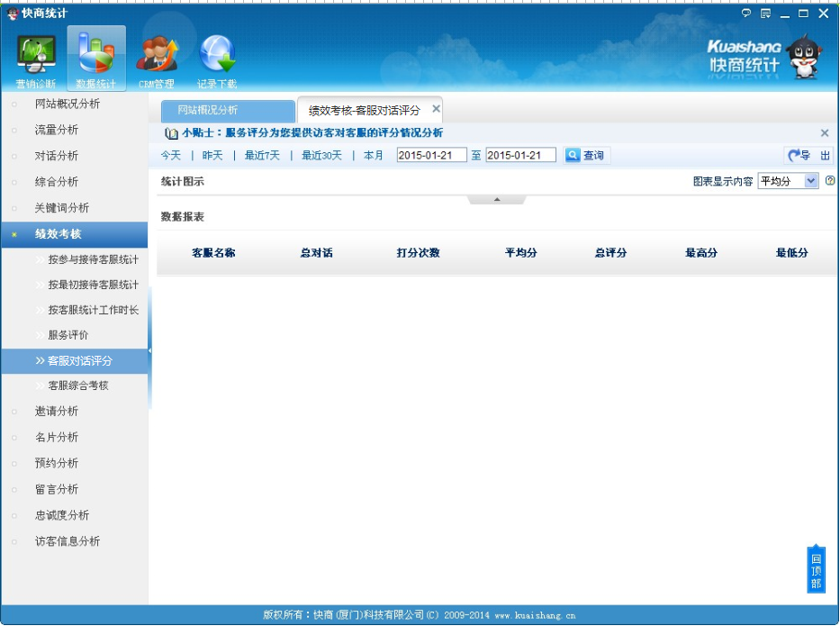
Task: Click the 最近7天 quick filter link
Action: pos(262,156)
